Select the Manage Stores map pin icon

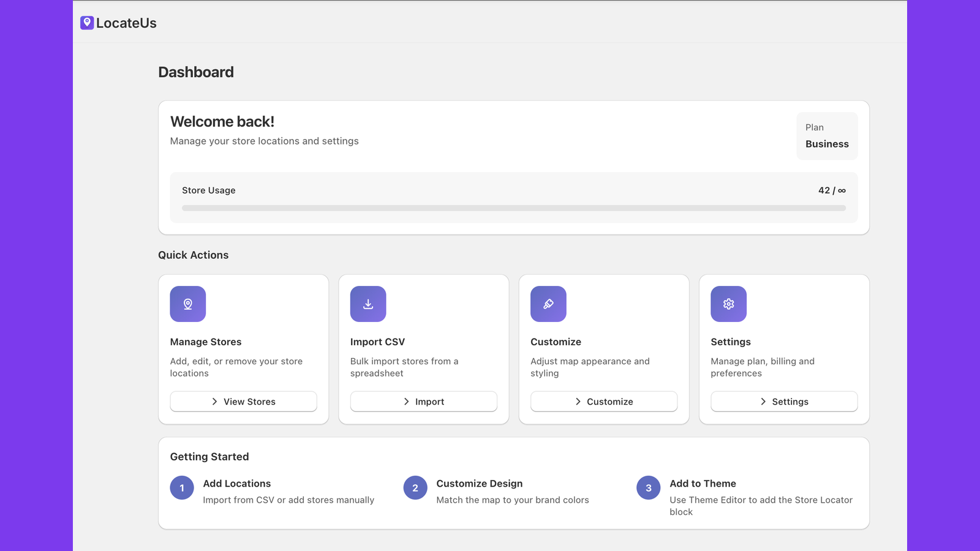pos(187,304)
